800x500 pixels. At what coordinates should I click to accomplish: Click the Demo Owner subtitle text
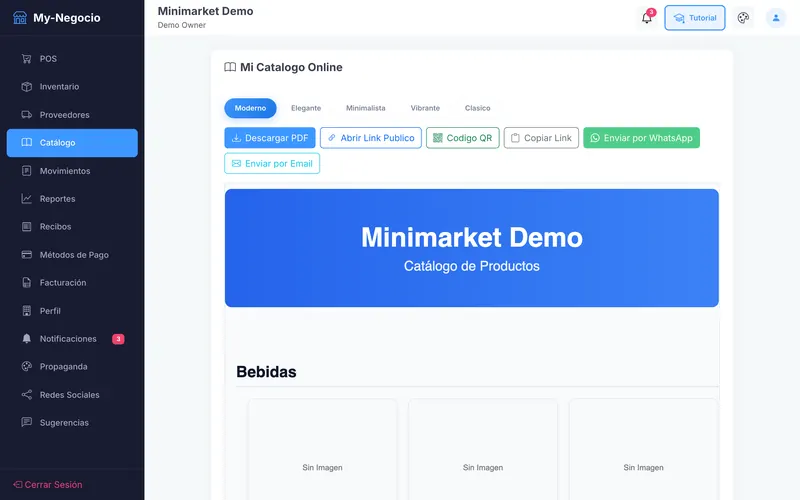(x=182, y=25)
